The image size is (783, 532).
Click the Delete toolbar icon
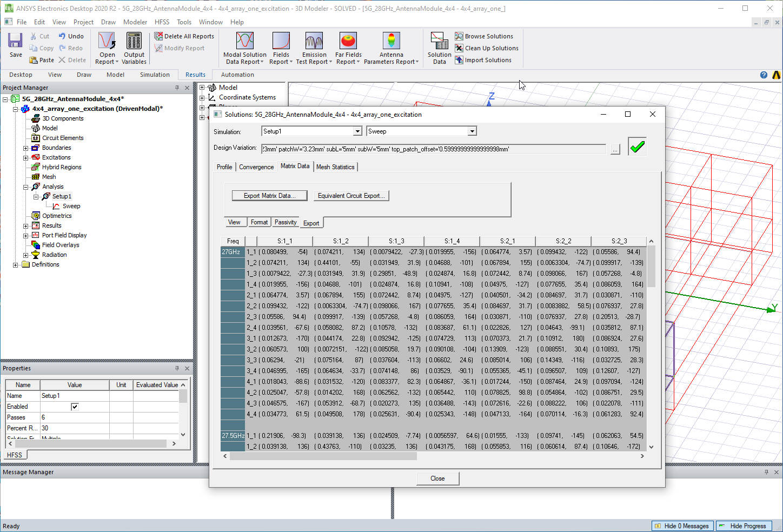[x=62, y=60]
